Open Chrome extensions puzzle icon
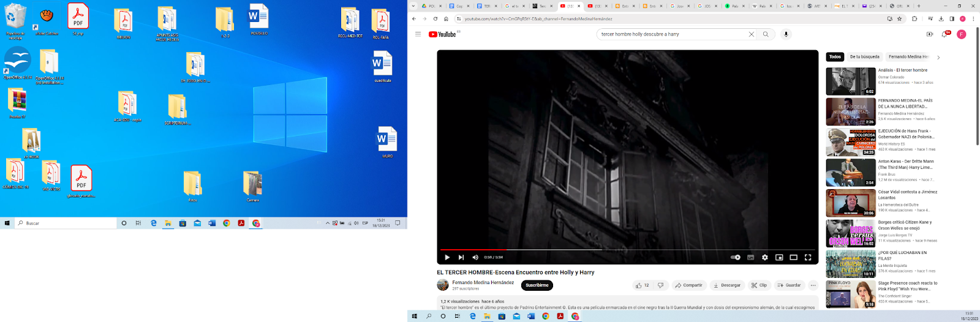The image size is (980, 322). tap(914, 19)
